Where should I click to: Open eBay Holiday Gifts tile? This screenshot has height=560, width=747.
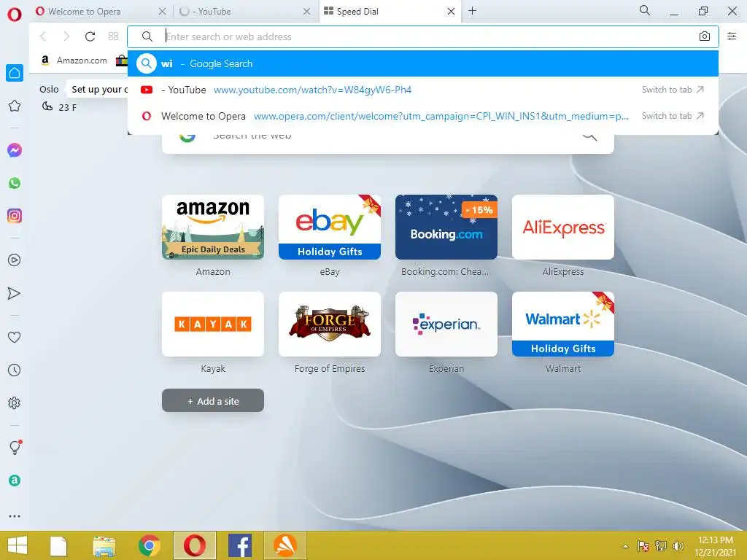point(330,227)
